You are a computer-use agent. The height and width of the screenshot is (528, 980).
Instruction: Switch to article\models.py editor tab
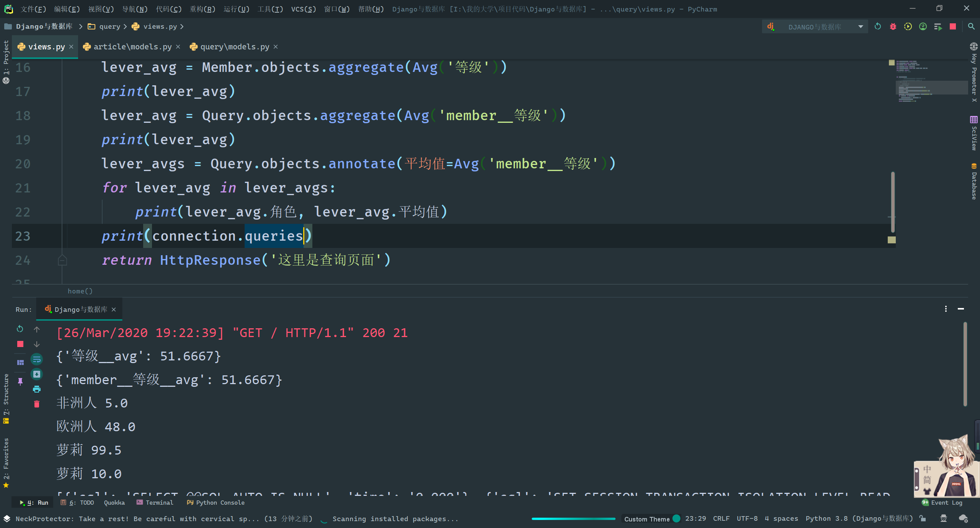pos(132,47)
